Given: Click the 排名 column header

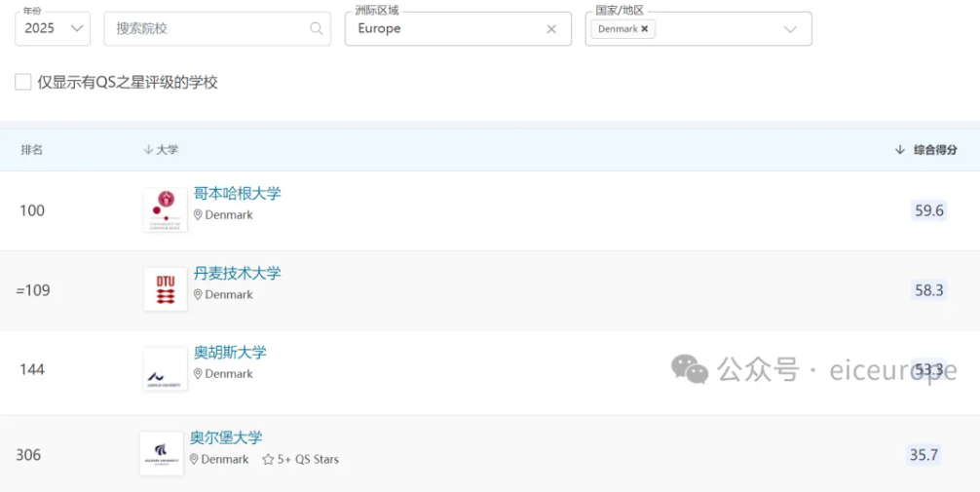Looking at the screenshot, I should pos(32,149).
